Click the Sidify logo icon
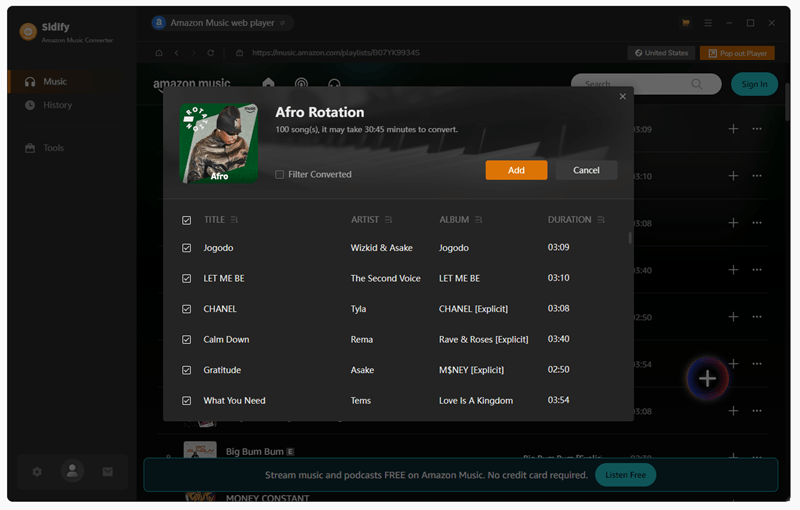The height and width of the screenshot is (510, 800). pyautogui.click(x=28, y=32)
